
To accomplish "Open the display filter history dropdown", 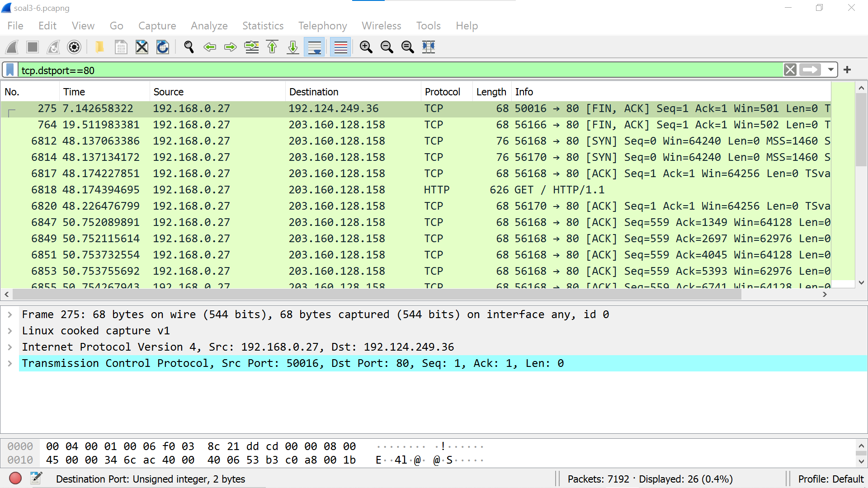I will pyautogui.click(x=830, y=70).
